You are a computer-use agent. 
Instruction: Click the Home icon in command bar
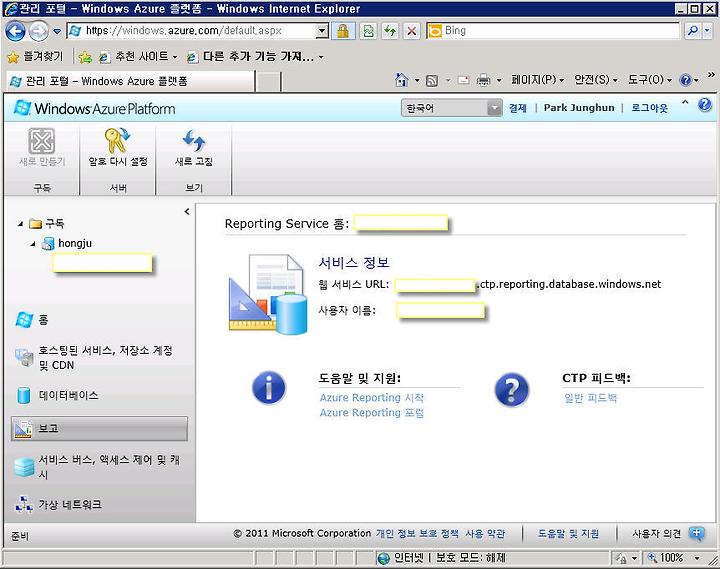pos(401,80)
